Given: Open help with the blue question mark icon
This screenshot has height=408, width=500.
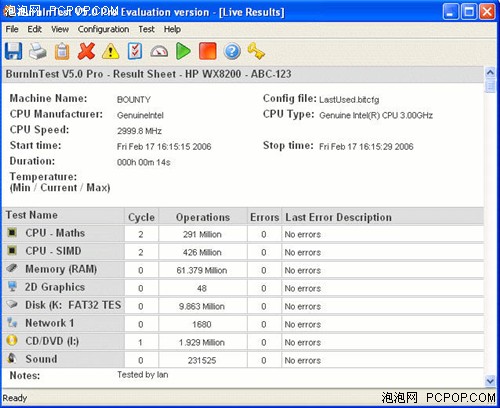Looking at the screenshot, I should (232, 51).
